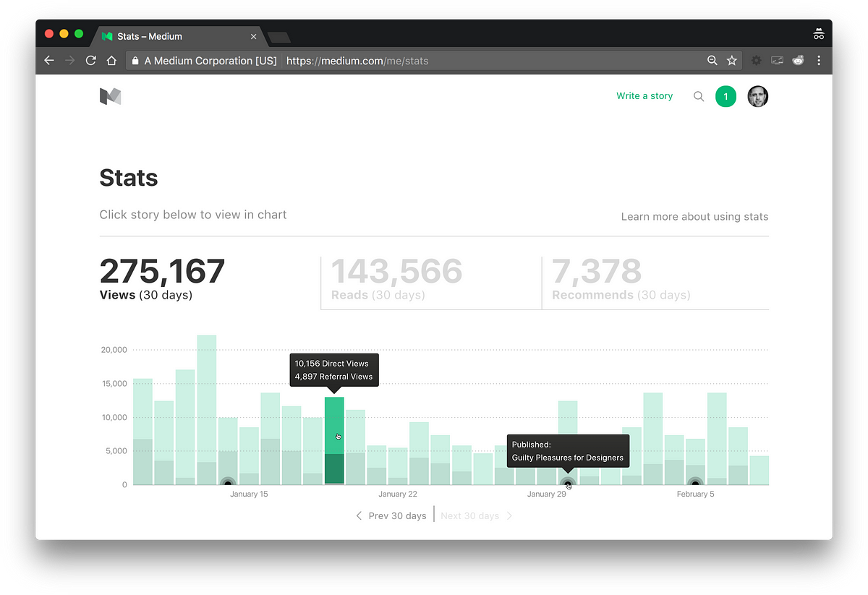Open the user profile avatar
This screenshot has height=595, width=868.
pos(757,96)
